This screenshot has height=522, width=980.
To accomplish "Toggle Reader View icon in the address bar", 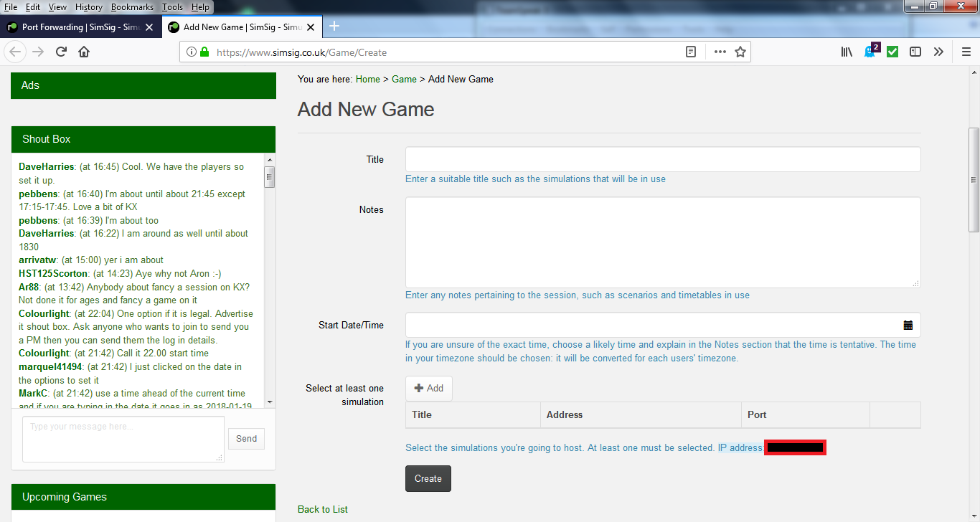I will (690, 52).
